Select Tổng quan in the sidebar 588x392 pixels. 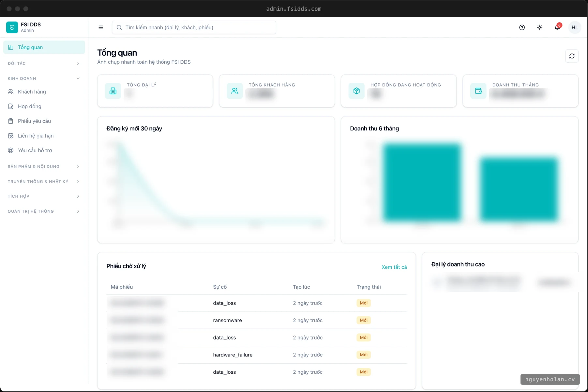coord(44,47)
